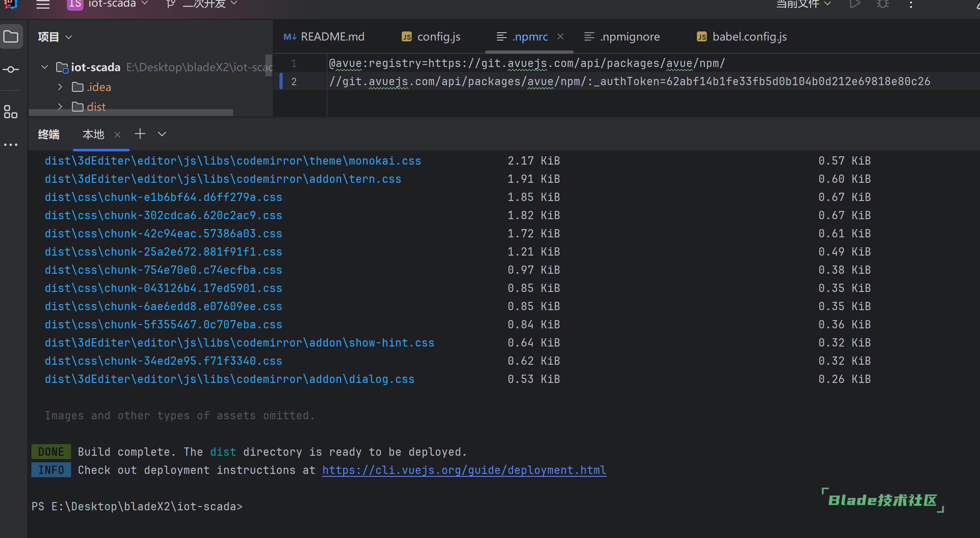This screenshot has width=980, height=538.
Task: Click the PS E:\Desktop\bladeX2\iot-scada> prompt
Action: click(137, 507)
